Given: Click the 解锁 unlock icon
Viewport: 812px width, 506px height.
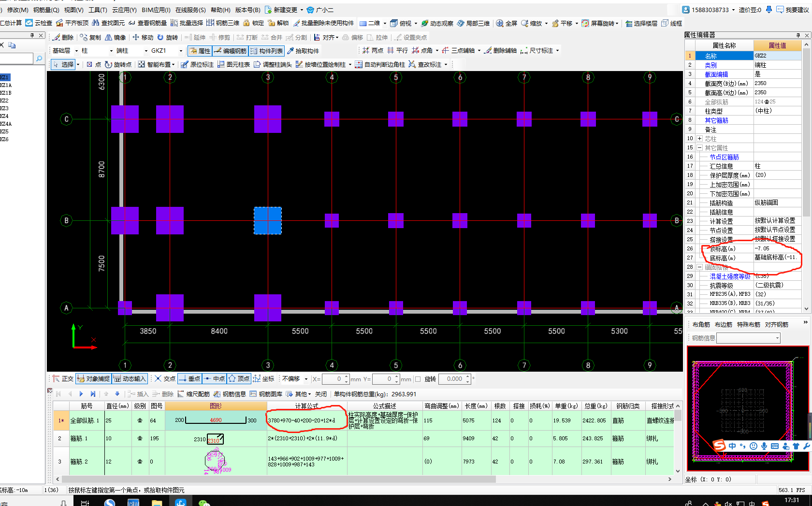Looking at the screenshot, I should pyautogui.click(x=271, y=23).
